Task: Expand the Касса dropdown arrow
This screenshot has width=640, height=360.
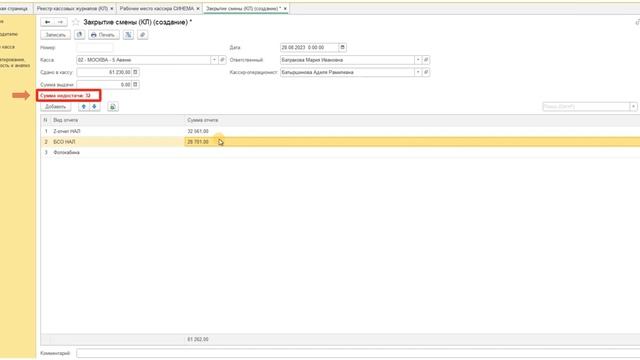Action: (x=214, y=60)
